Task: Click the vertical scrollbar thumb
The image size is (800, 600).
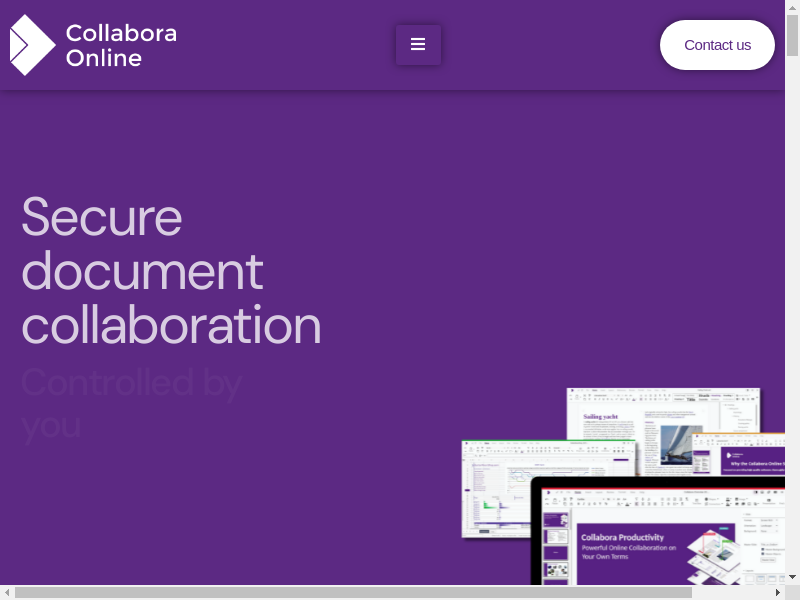Action: coord(792,35)
